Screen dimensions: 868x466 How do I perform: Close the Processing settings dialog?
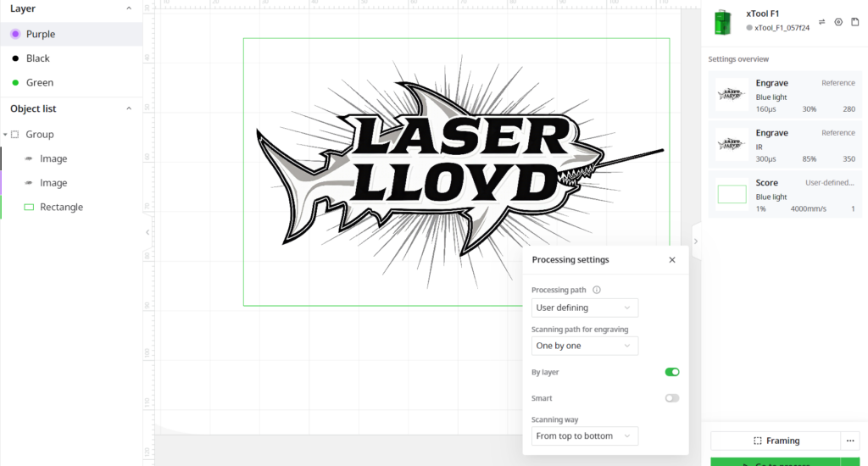[x=672, y=260]
